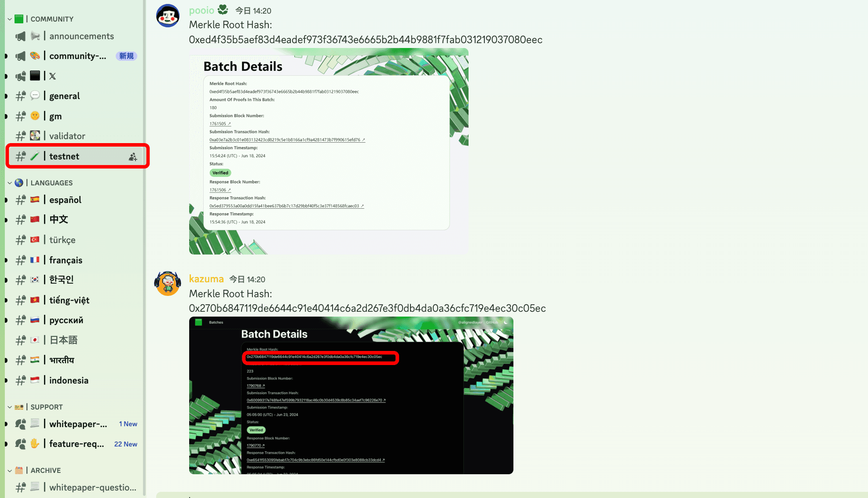Click the hash icon beside русский

[21, 320]
